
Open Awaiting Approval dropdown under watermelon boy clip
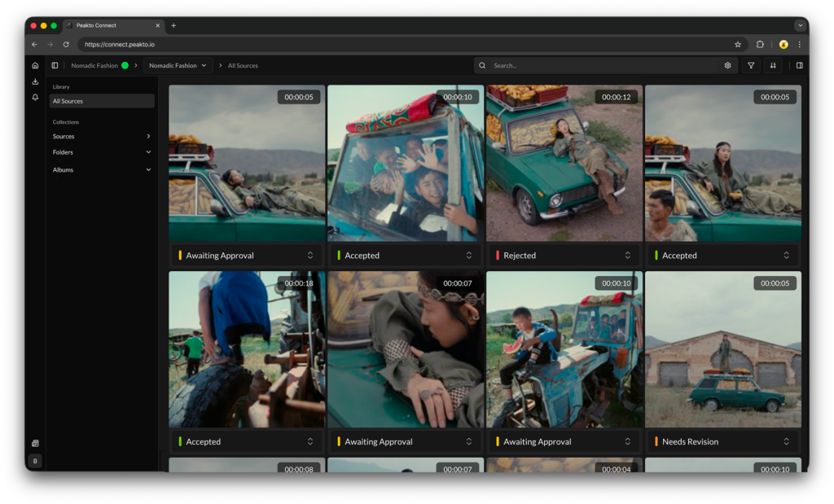coord(564,441)
